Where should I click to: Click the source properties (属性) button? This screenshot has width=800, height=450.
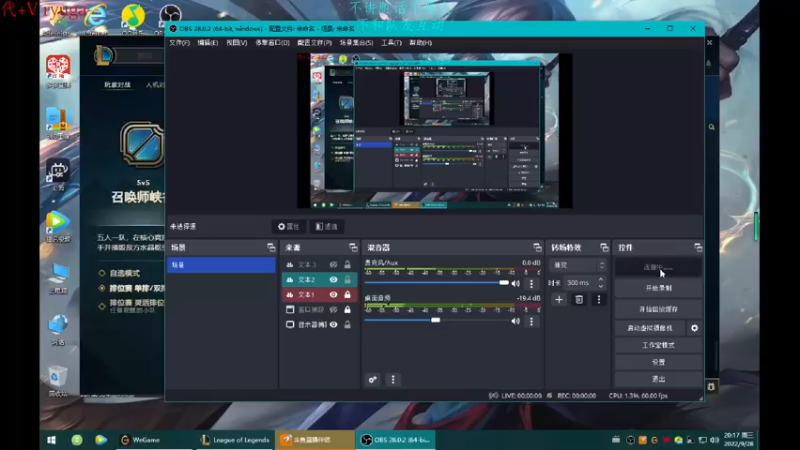[289, 227]
